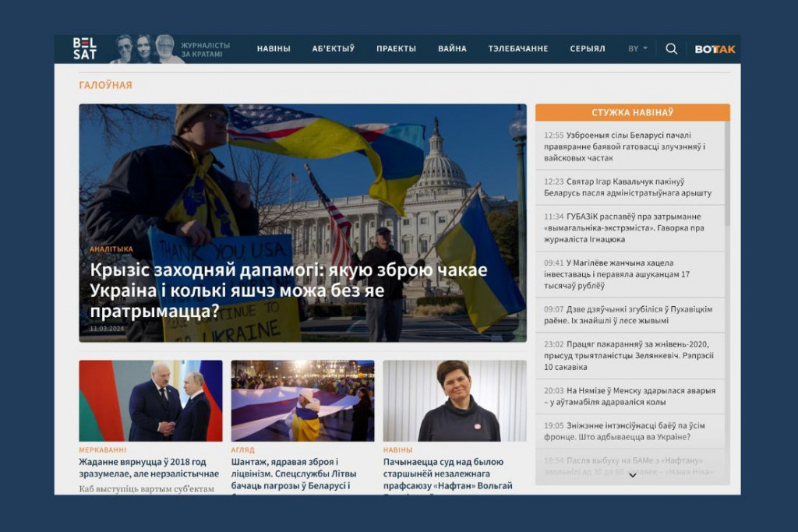The height and width of the screenshot is (532, 798).
Task: Open thumbnail of woman in Нафтан article
Action: (x=454, y=400)
